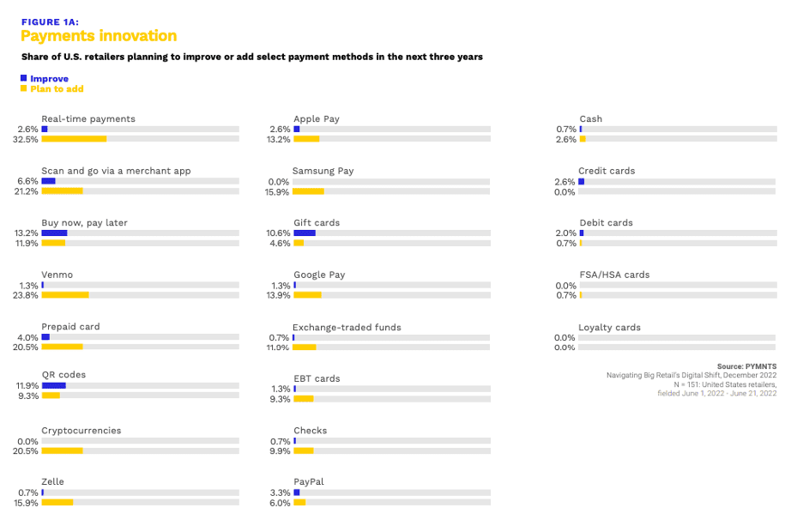This screenshot has width=803, height=532.
Task: Click the yellow Samsung Pay 15.9% bar
Action: (309, 191)
